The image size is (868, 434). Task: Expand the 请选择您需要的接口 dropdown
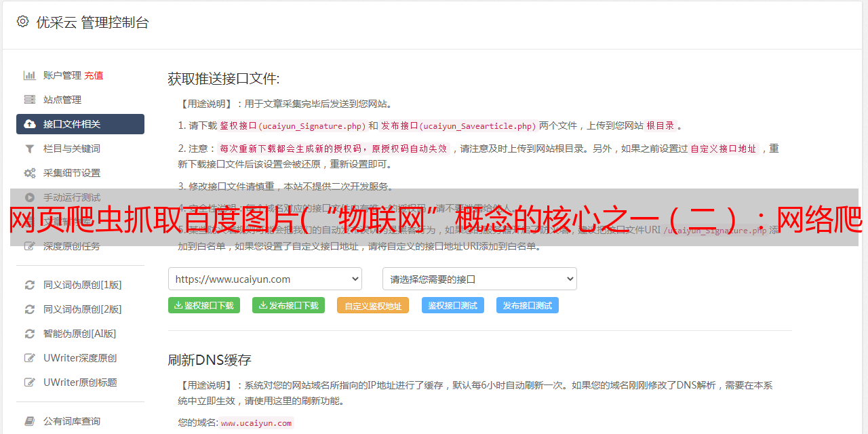point(479,279)
